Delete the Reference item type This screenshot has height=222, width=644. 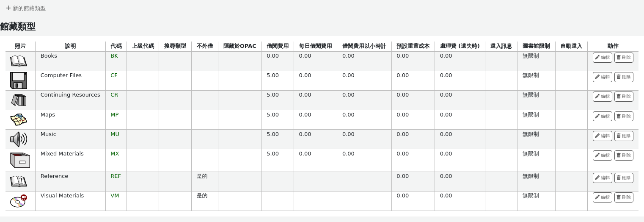624,178
